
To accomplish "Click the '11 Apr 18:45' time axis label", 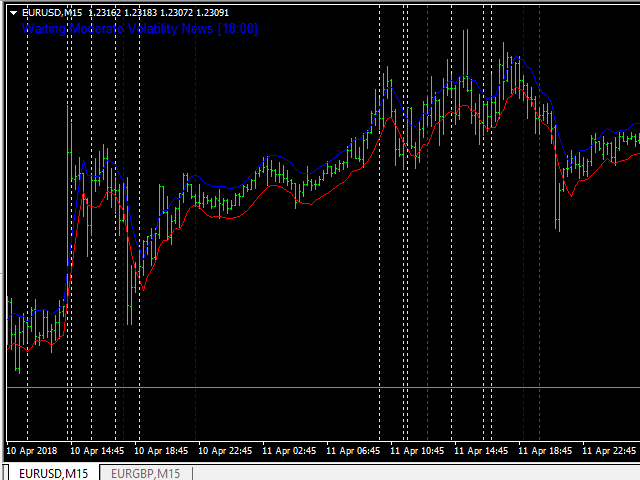I will pos(545,451).
